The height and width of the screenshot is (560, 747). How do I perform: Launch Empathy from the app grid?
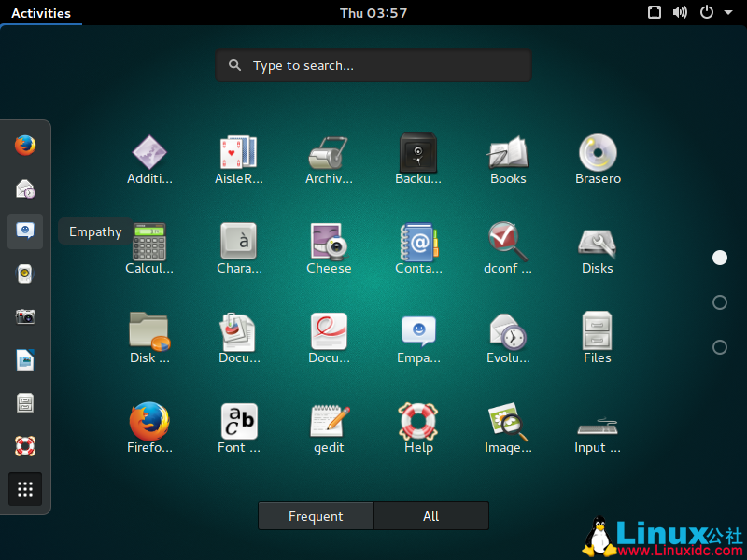[x=418, y=331]
